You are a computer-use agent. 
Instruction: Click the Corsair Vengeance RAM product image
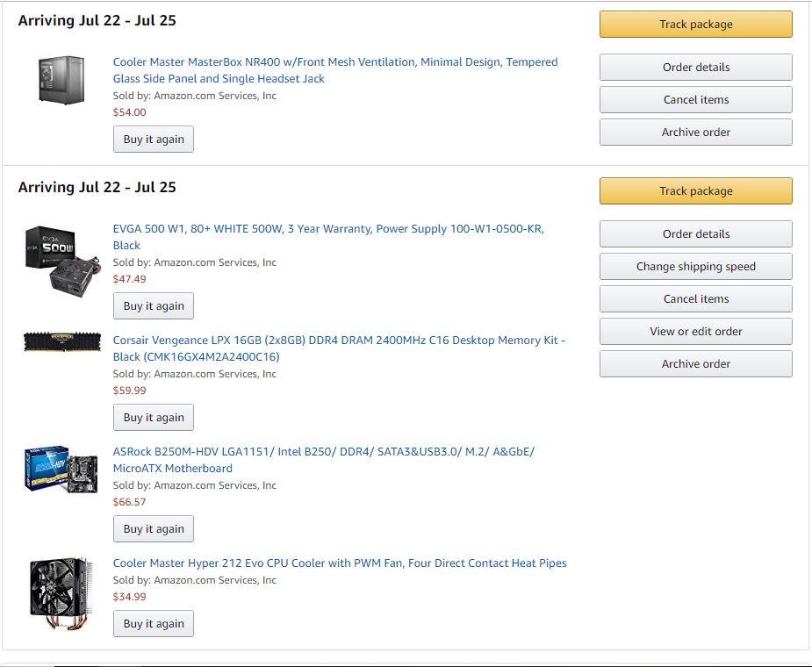[61, 341]
